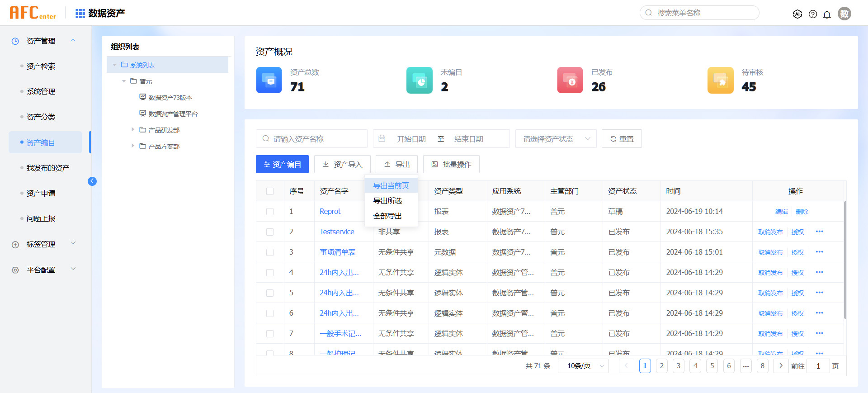Click the top 搜索菜单名称 search box
The width and height of the screenshot is (868, 393).
pyautogui.click(x=699, y=13)
